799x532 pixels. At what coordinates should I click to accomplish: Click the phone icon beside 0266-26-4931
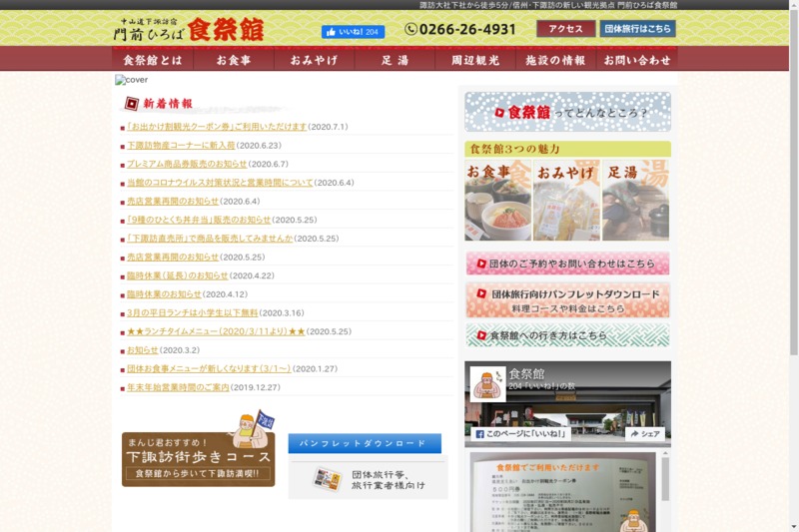[410, 30]
